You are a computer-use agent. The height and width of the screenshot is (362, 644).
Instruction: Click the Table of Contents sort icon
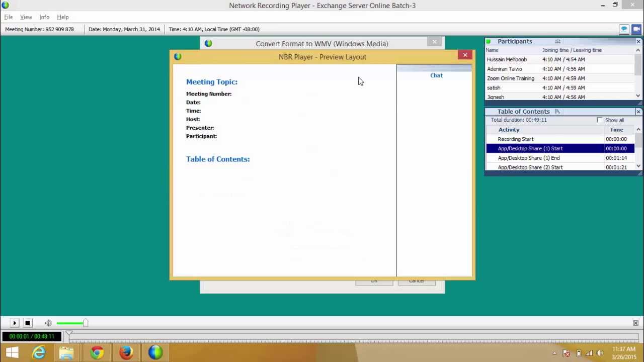click(557, 111)
